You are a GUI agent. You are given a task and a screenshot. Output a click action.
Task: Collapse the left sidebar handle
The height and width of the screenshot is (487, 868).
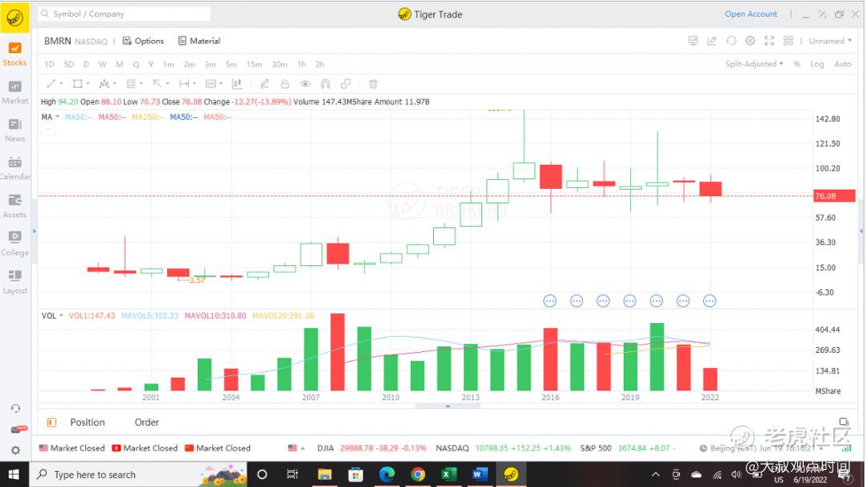point(35,231)
